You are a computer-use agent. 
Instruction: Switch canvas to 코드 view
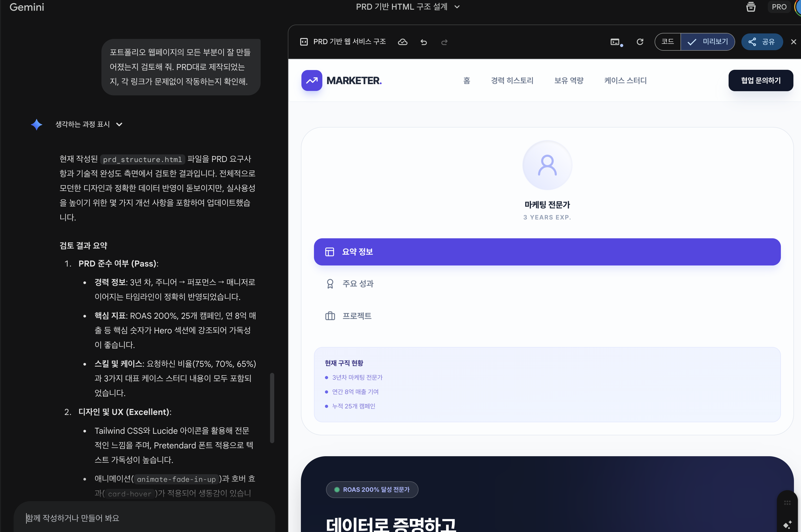(668, 42)
